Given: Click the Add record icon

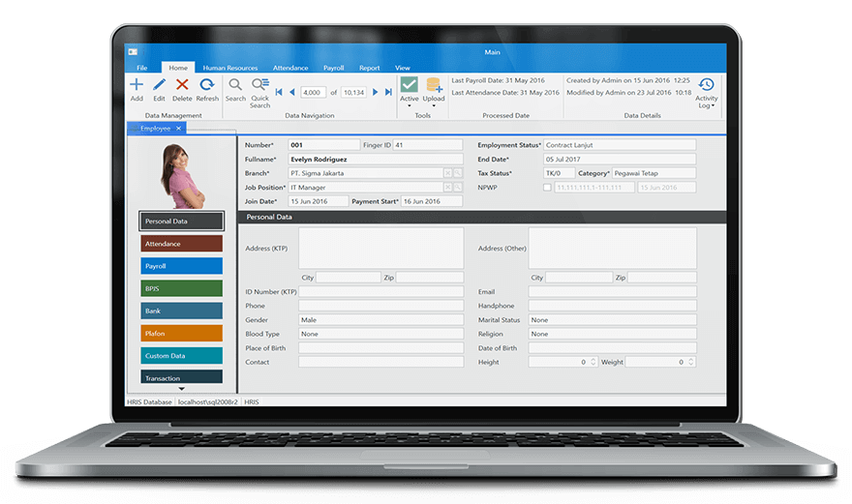Looking at the screenshot, I should coord(137,87).
